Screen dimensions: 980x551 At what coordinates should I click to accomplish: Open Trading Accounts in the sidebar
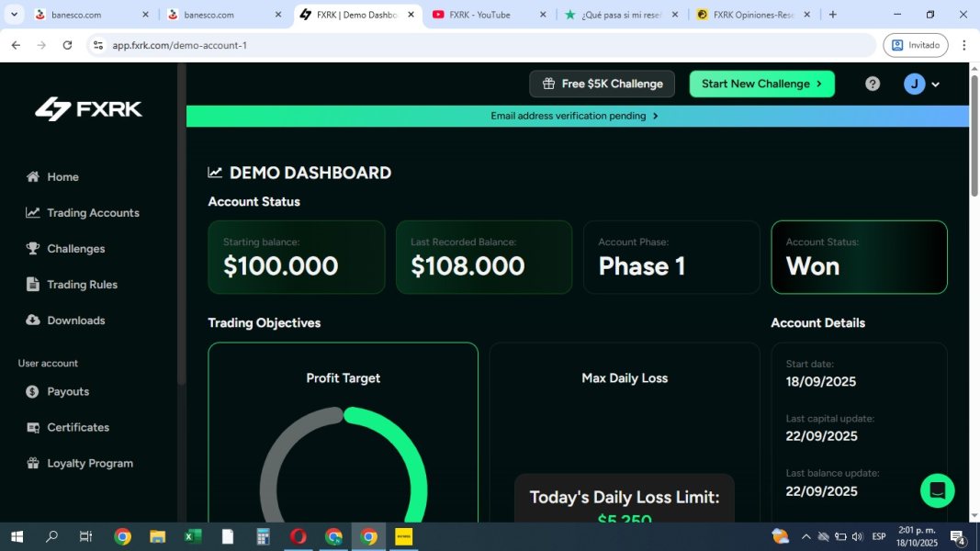pyautogui.click(x=83, y=213)
